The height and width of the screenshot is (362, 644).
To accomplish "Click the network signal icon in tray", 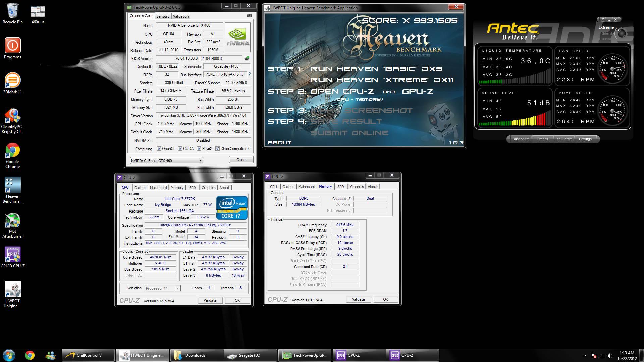I will (x=602, y=356).
